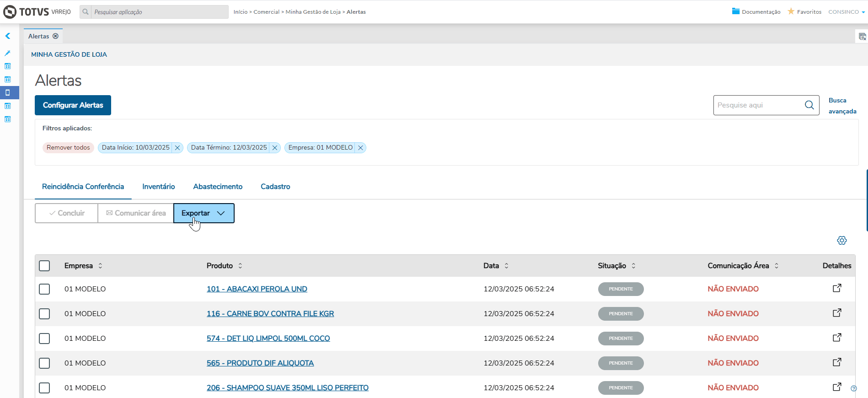
Task: Switch to the Cadastro tab
Action: pyautogui.click(x=275, y=187)
